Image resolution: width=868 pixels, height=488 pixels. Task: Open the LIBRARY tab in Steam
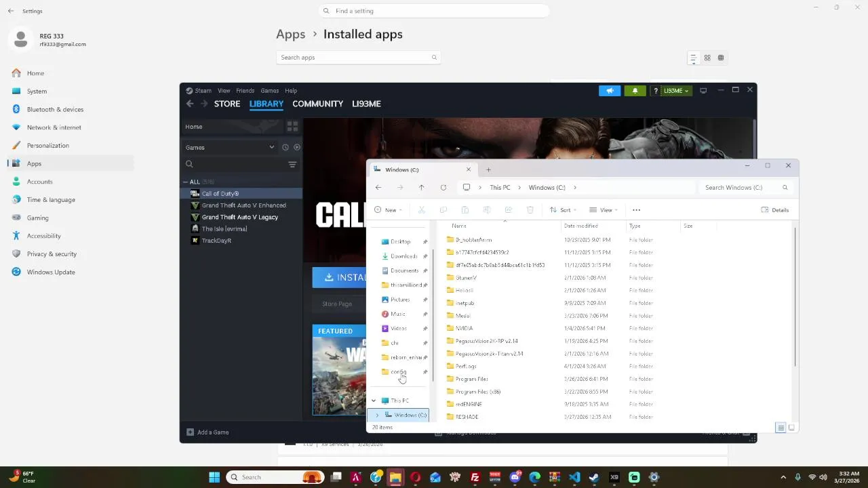coord(267,104)
